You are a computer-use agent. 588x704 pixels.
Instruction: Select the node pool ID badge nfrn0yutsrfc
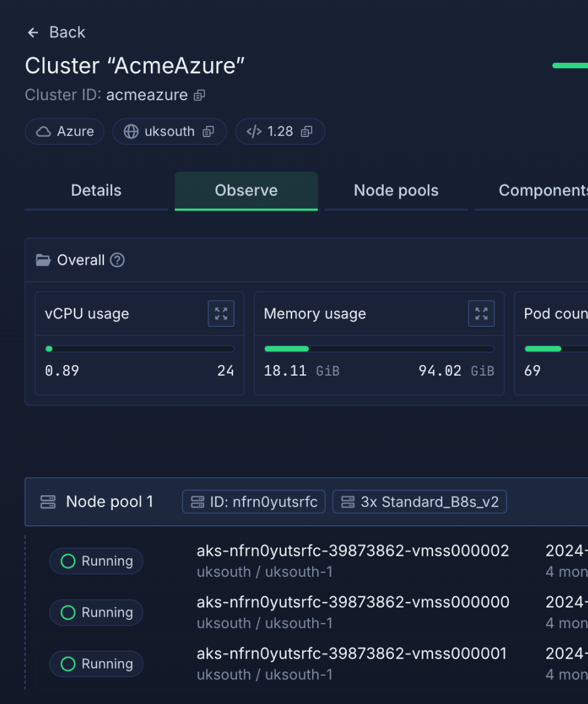click(x=254, y=502)
